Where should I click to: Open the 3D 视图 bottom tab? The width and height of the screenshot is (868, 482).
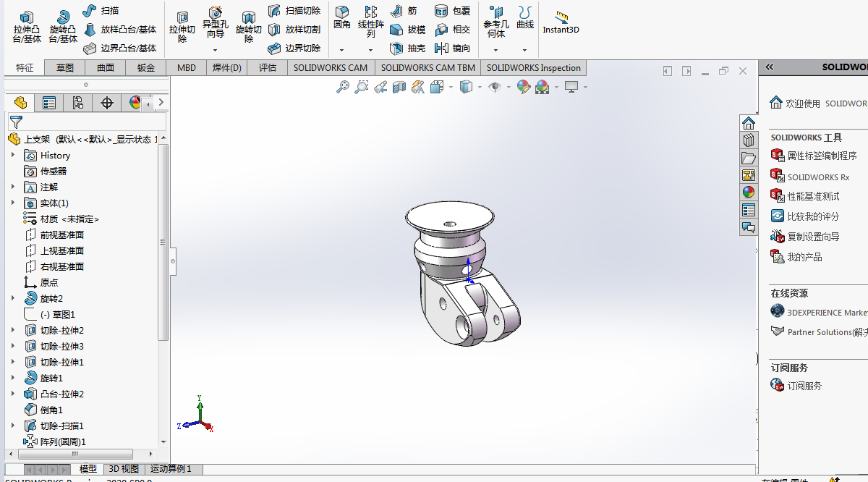pos(124,469)
